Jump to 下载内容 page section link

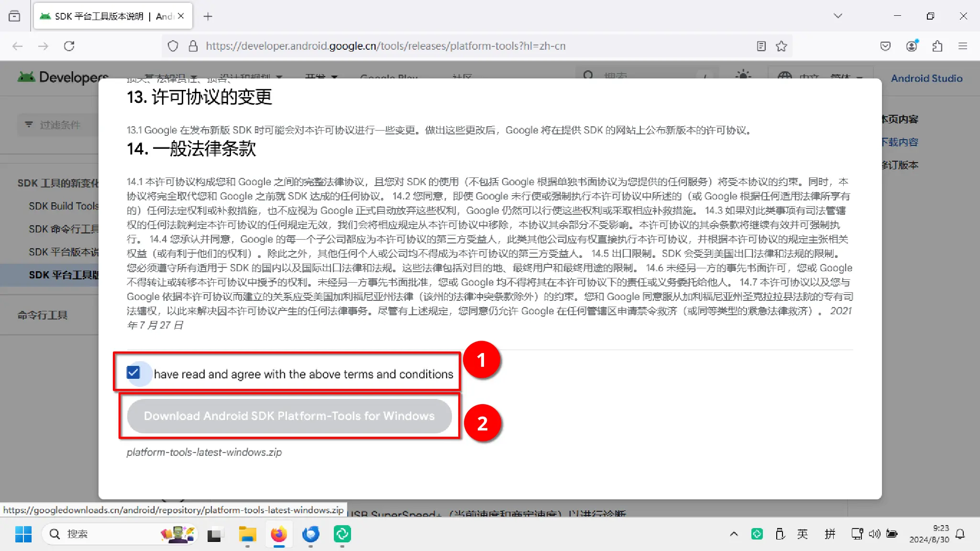point(900,142)
